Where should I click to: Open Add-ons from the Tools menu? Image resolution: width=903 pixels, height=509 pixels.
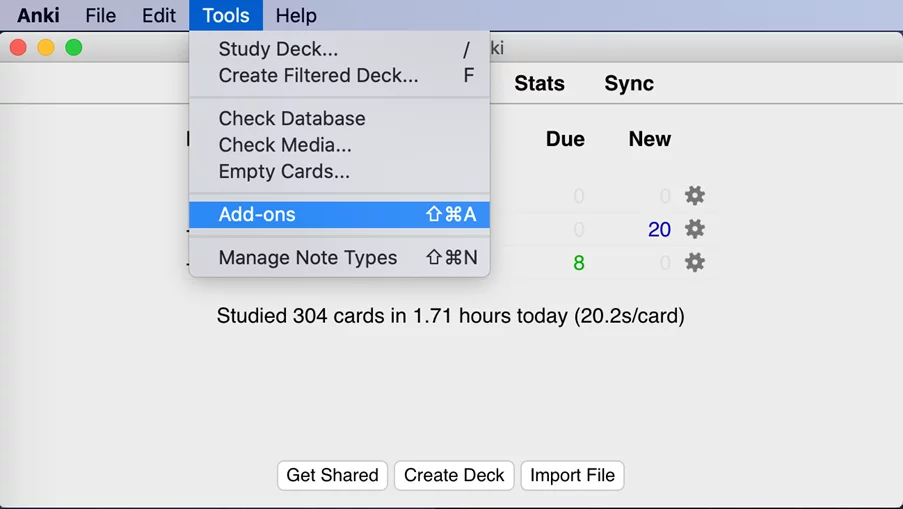340,214
